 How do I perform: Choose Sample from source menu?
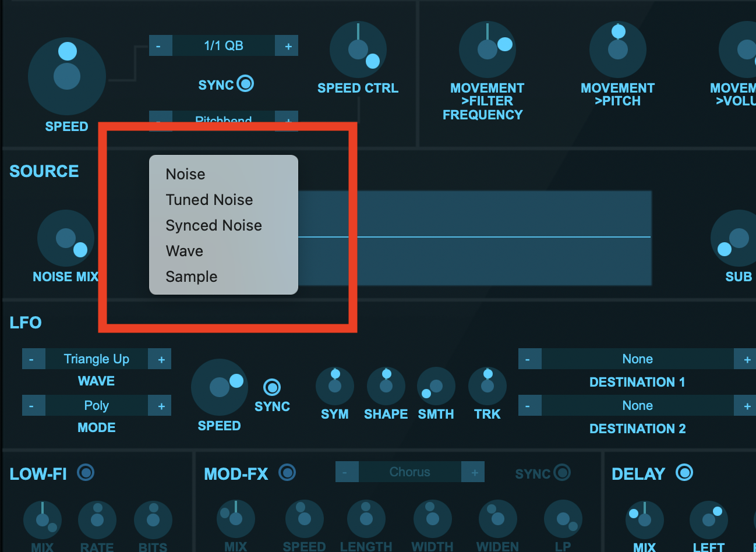(x=191, y=277)
